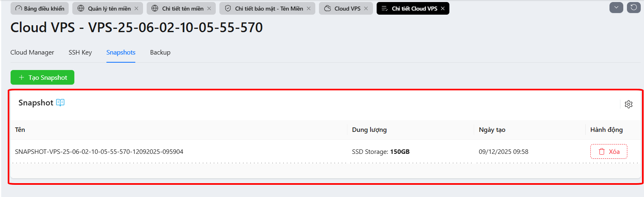Viewport: 644px width, 197px height.
Task: Open the Snapshot table settings gear
Action: 629,104
